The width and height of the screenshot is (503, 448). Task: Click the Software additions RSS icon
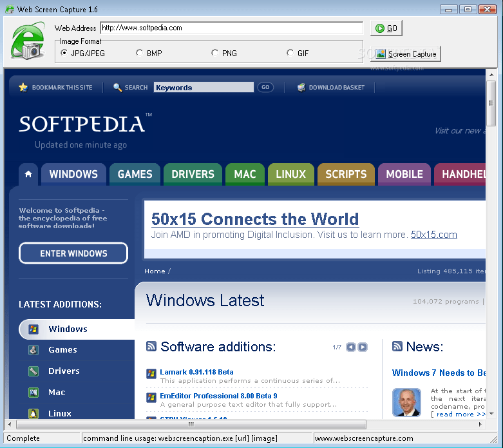tap(151, 346)
